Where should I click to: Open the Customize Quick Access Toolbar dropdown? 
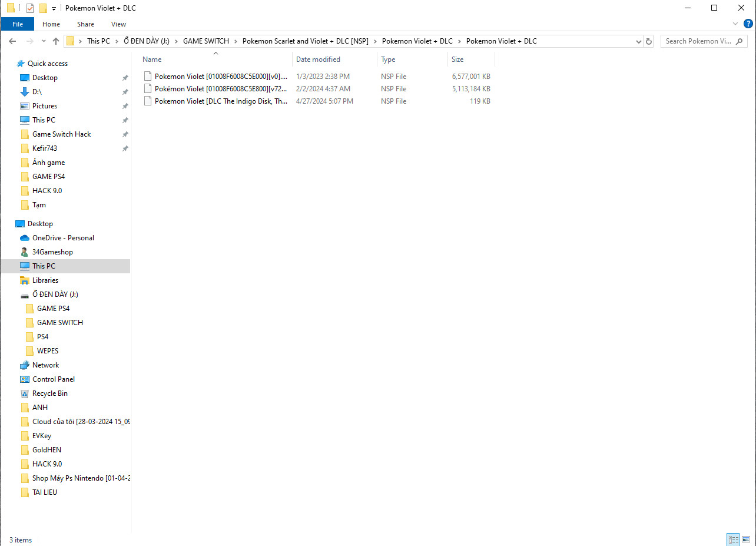coord(54,8)
